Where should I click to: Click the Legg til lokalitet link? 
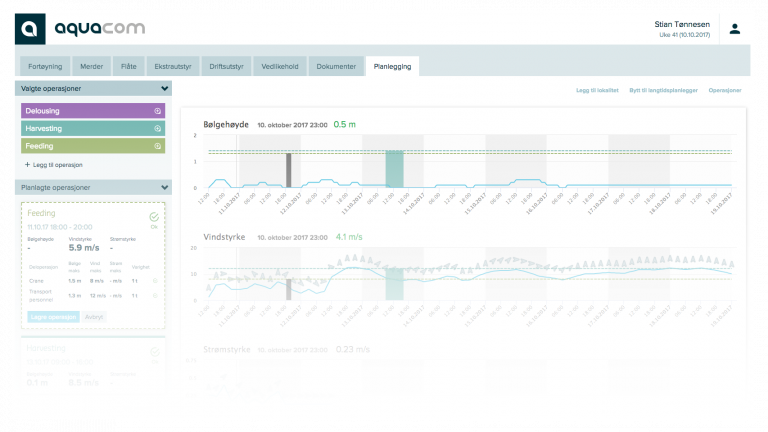[597, 91]
